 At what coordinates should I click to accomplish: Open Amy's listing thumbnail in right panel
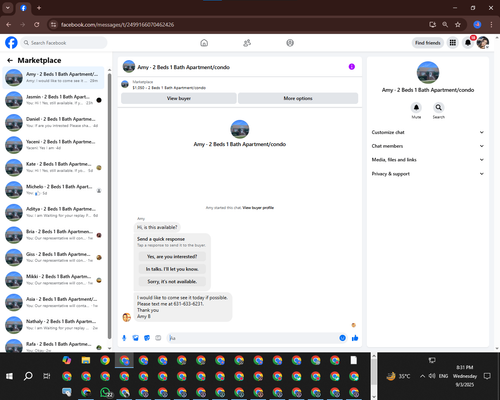coord(428,72)
